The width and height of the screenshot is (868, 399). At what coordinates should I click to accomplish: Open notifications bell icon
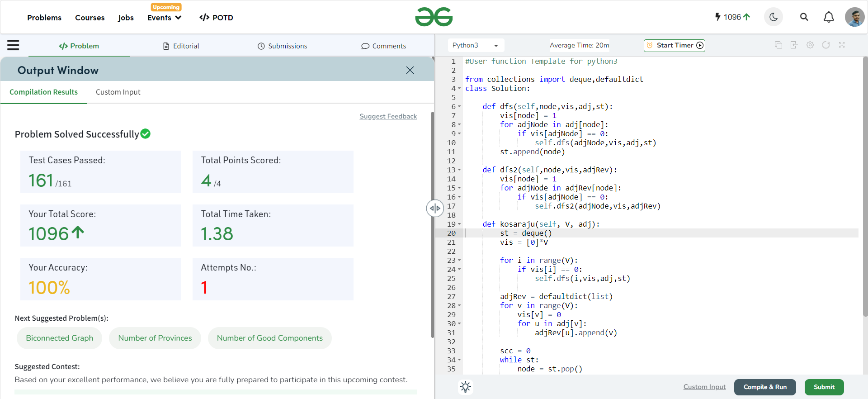coord(829,17)
